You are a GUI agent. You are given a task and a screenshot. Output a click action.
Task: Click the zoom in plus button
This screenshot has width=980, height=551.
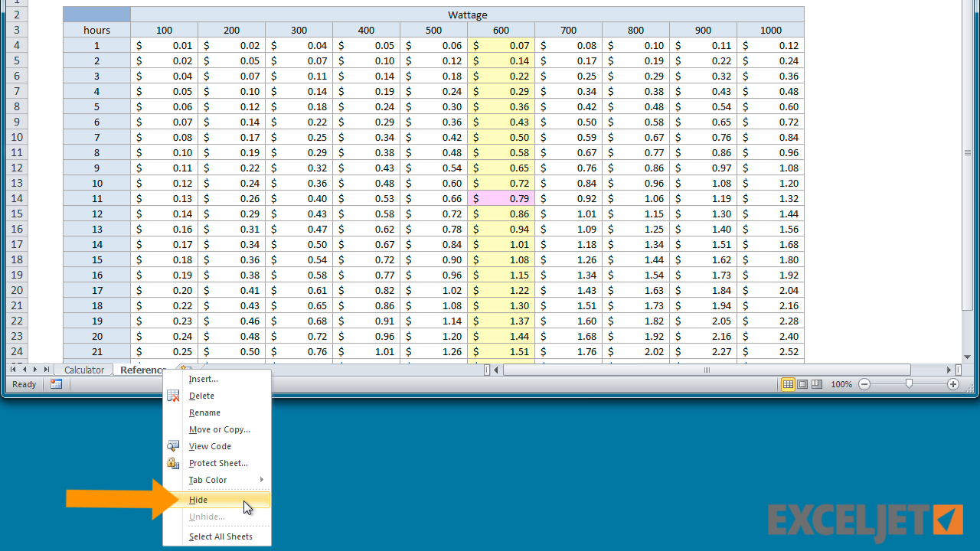tap(953, 384)
